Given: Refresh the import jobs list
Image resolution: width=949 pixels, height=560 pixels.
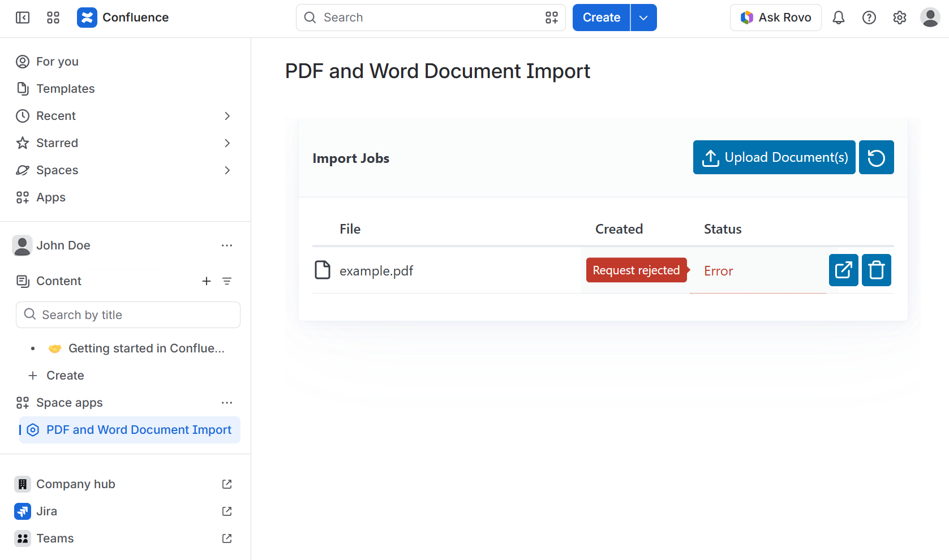Looking at the screenshot, I should [x=877, y=157].
